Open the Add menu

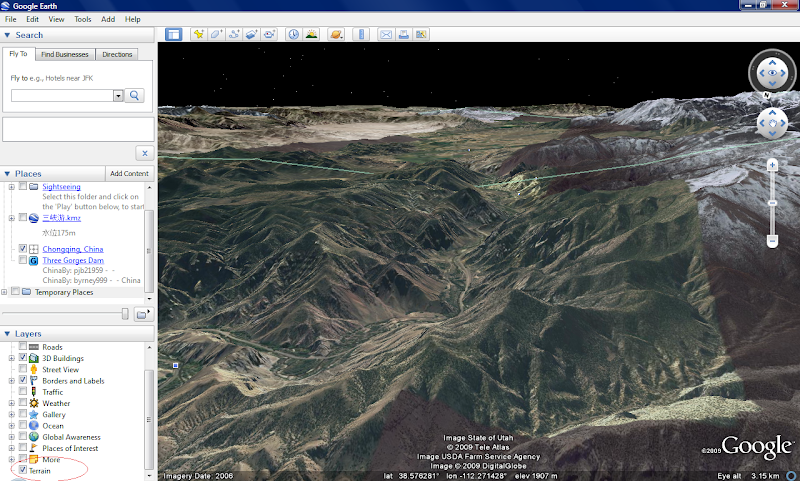click(x=108, y=19)
